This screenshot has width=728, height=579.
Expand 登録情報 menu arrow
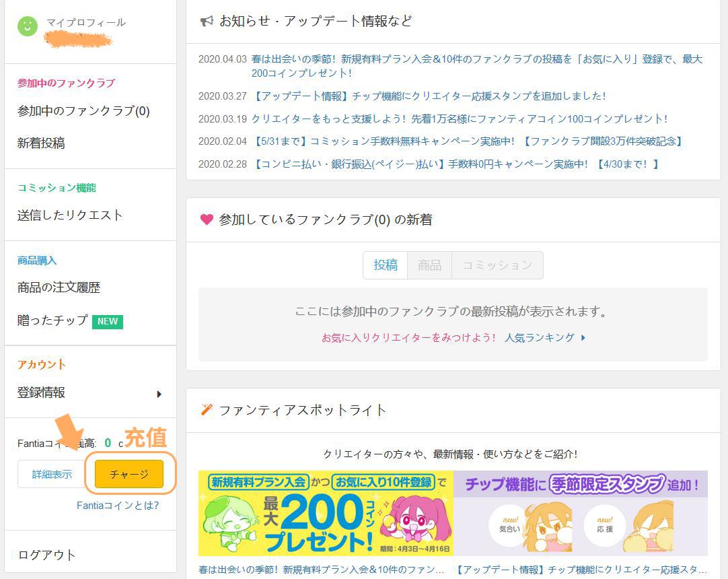click(159, 394)
